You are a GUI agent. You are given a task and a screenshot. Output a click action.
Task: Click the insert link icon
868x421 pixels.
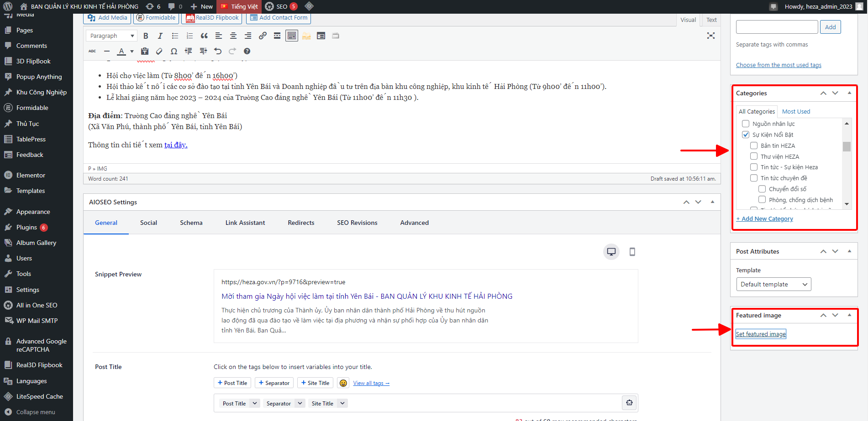[263, 36]
